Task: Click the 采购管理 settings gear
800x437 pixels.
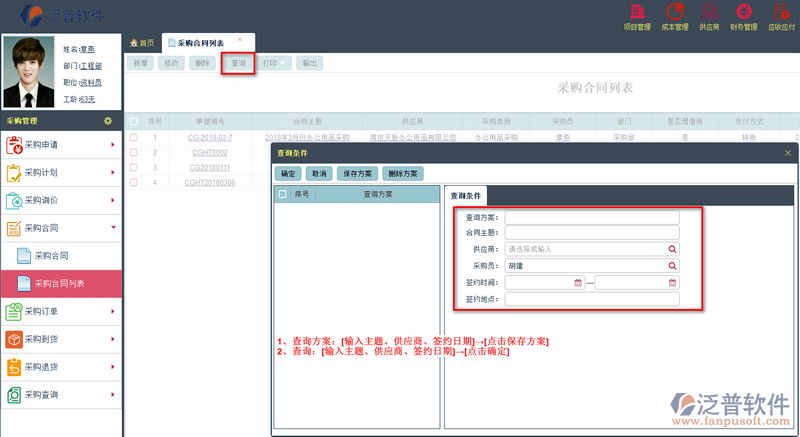Action: click(x=108, y=121)
